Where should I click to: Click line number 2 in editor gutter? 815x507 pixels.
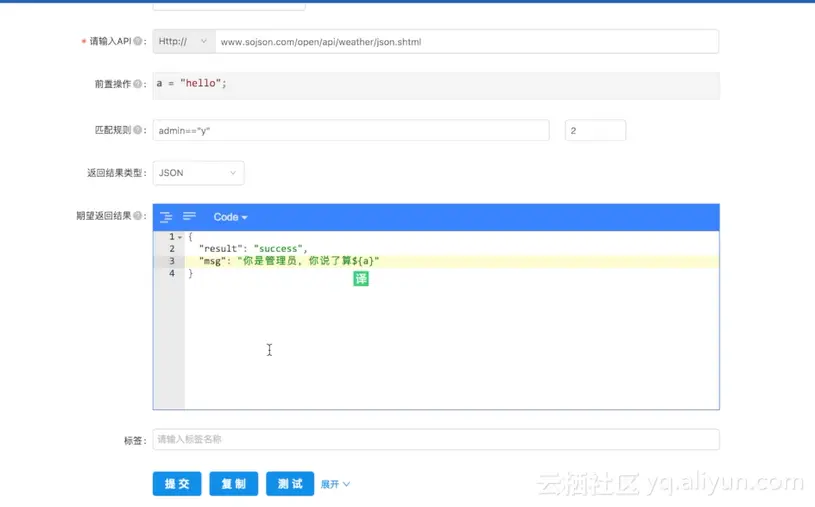[x=172, y=249]
